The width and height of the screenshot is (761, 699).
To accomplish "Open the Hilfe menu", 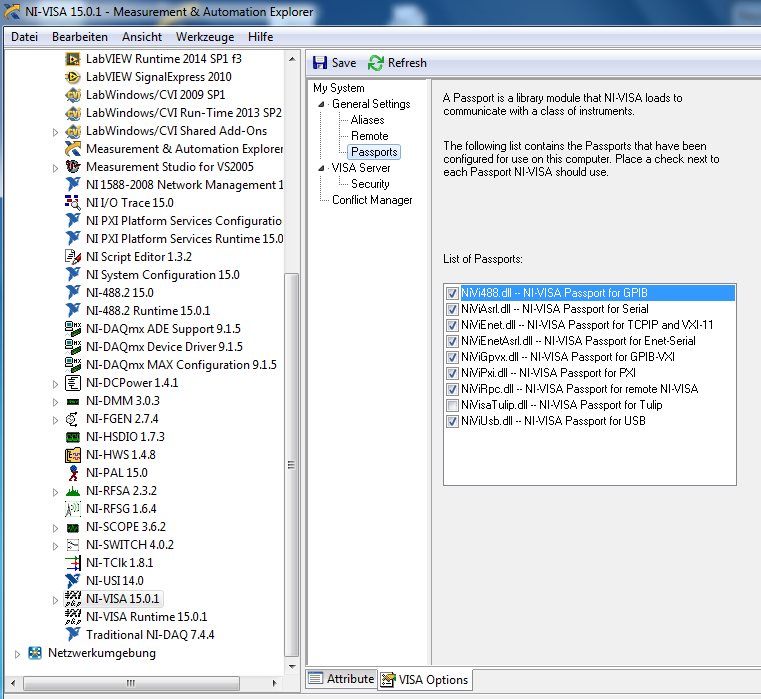I will [261, 37].
